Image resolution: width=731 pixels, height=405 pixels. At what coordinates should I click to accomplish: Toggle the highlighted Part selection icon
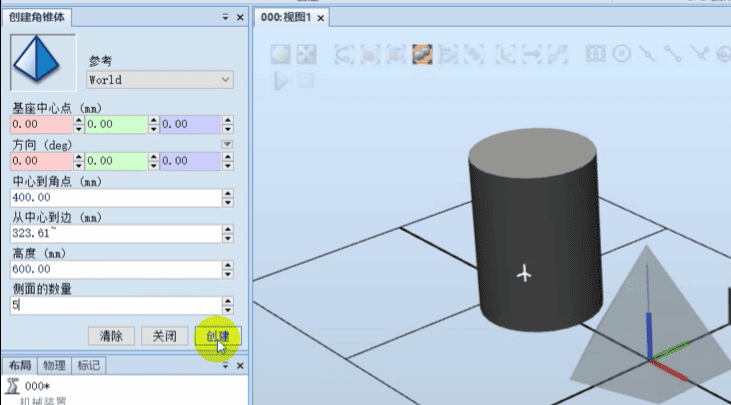pos(422,54)
